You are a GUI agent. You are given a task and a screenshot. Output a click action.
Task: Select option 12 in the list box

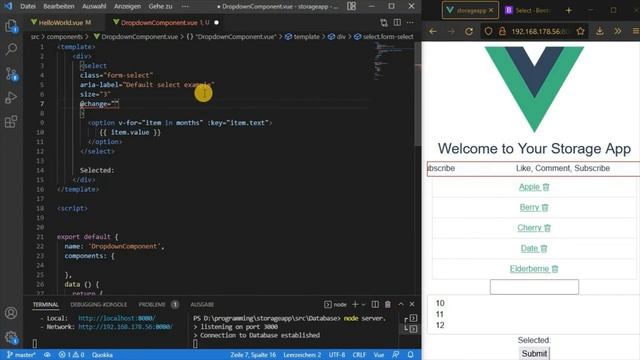440,325
